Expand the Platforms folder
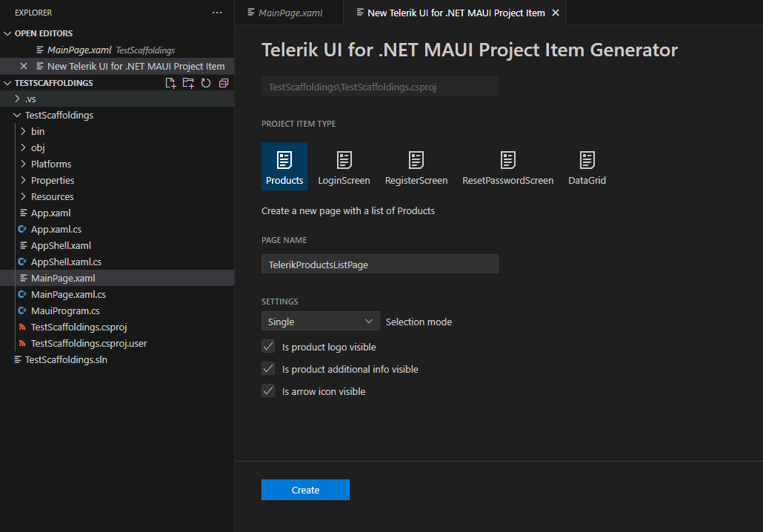 pos(117,164)
